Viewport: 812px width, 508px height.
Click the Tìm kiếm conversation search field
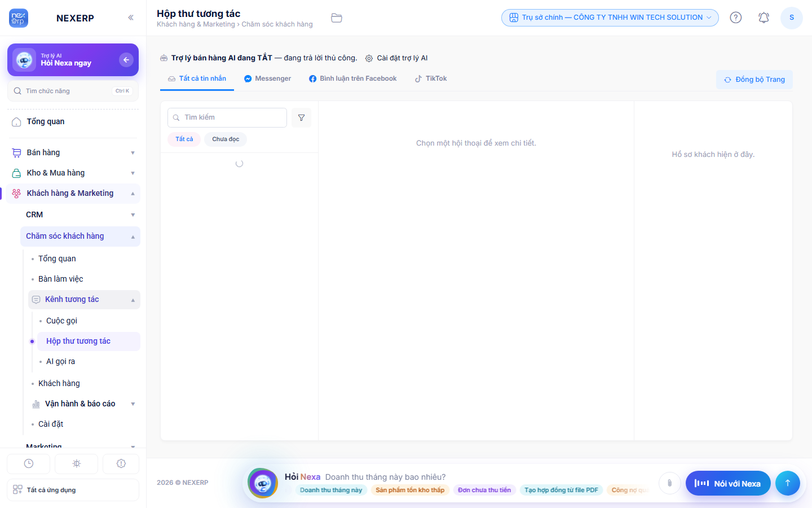pos(227,117)
